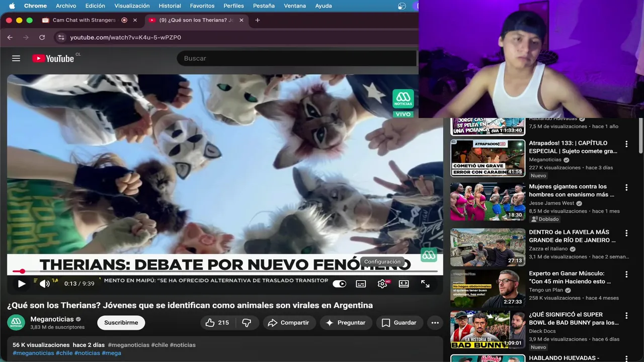Close the Qué son los Therians tab
This screenshot has width=644, height=362.
point(242,20)
